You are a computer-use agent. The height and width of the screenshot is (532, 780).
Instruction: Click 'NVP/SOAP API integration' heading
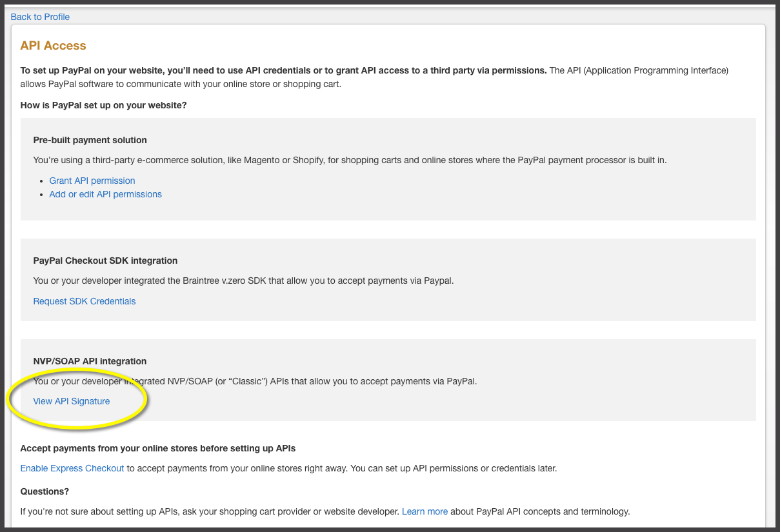pyautogui.click(x=90, y=361)
